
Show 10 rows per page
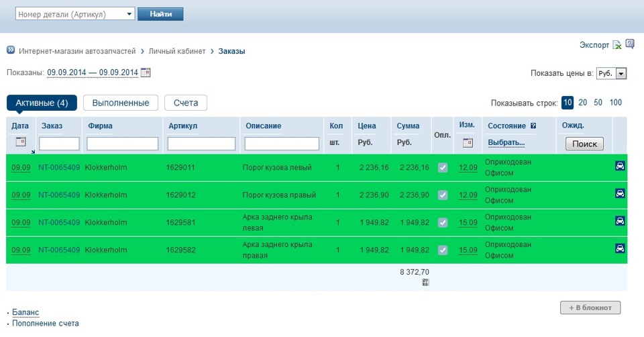568,102
